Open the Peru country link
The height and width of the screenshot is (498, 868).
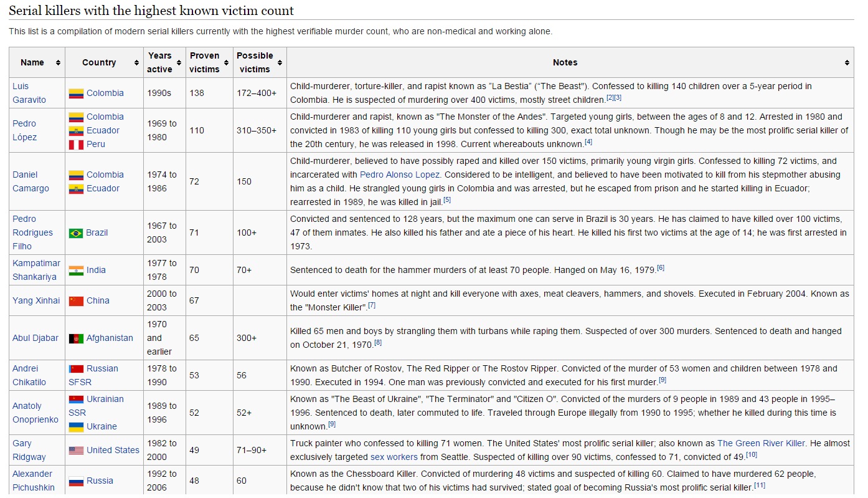click(x=96, y=144)
